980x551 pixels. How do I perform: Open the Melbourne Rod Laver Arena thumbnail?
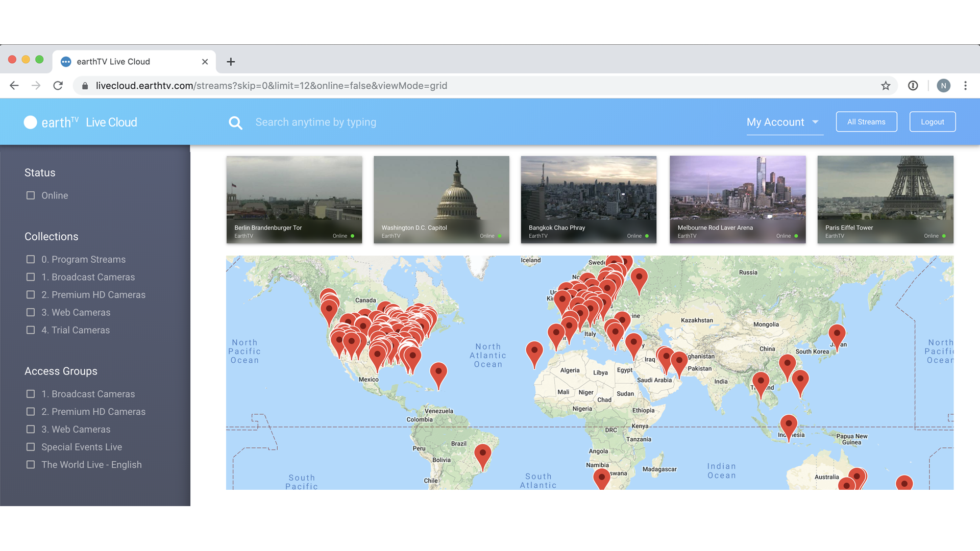tap(738, 199)
